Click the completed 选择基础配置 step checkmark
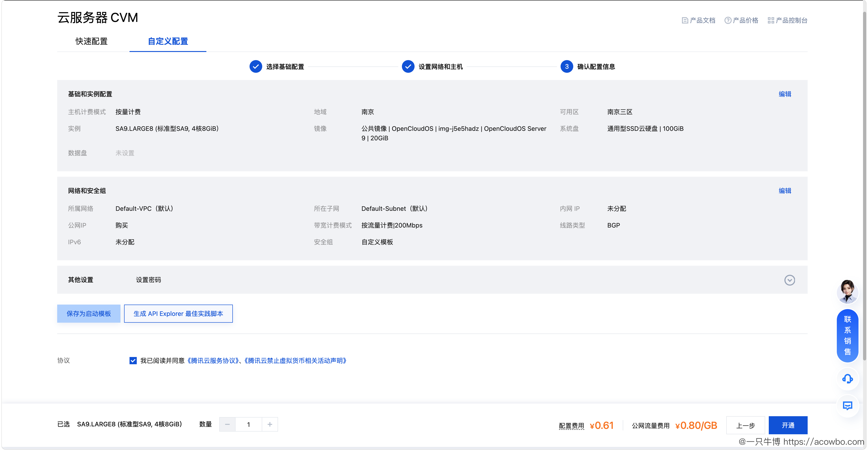 coord(256,67)
